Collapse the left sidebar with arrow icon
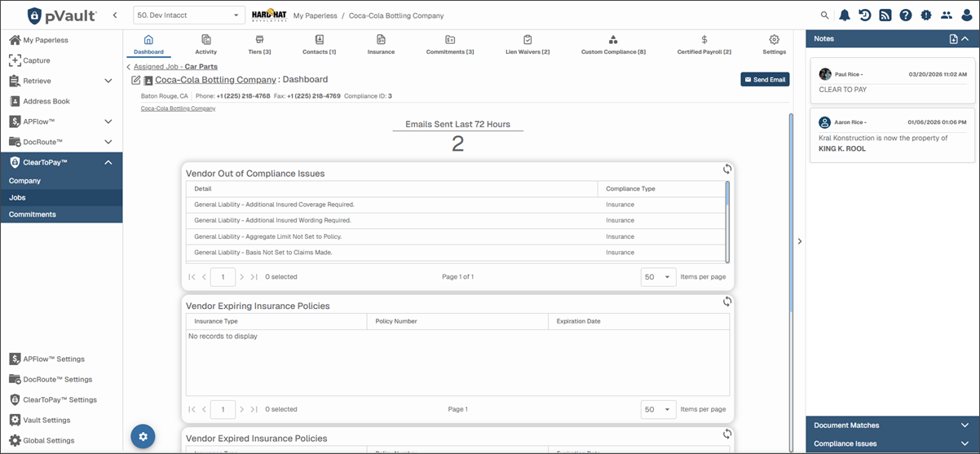980x454 pixels. [115, 15]
